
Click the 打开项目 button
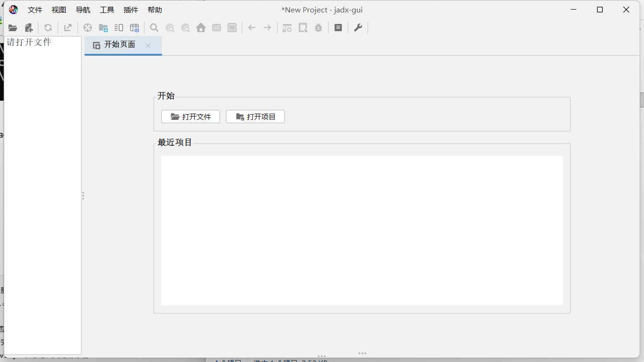255,117
